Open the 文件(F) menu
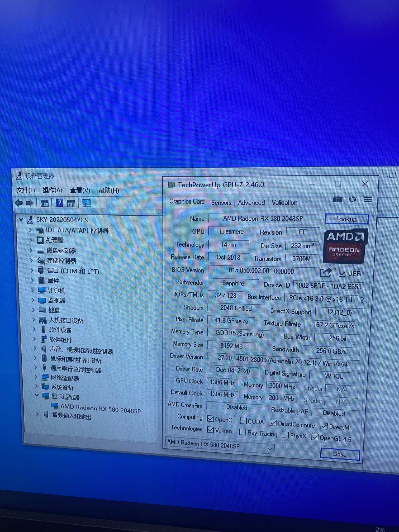 pos(26,190)
